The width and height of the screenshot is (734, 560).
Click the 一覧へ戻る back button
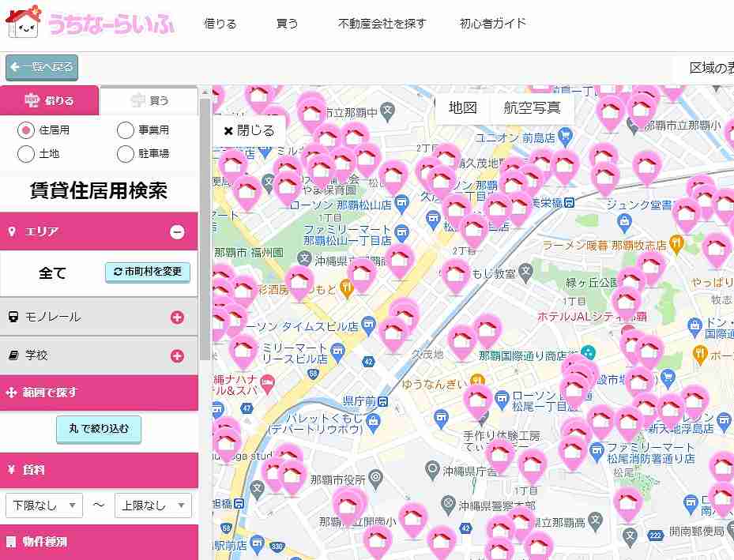point(42,67)
